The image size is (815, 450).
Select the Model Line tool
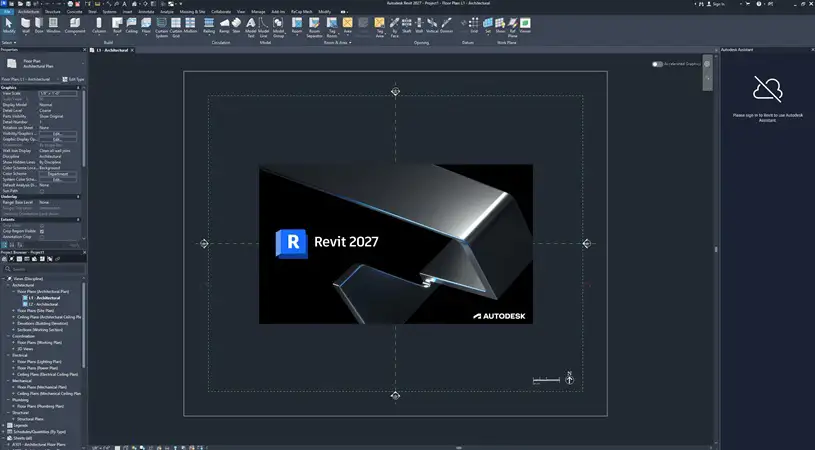click(264, 28)
